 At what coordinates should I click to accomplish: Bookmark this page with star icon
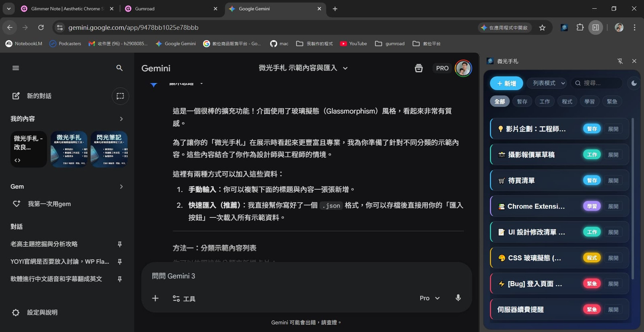pyautogui.click(x=542, y=27)
